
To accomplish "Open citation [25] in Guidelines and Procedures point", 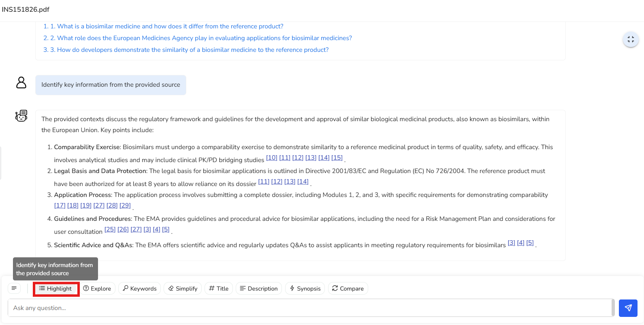I will 110,229.
